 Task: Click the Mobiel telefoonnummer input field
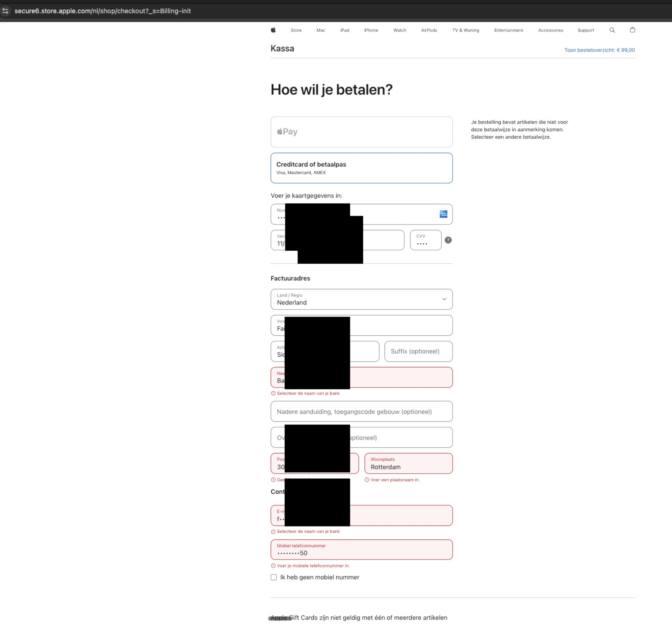click(361, 550)
